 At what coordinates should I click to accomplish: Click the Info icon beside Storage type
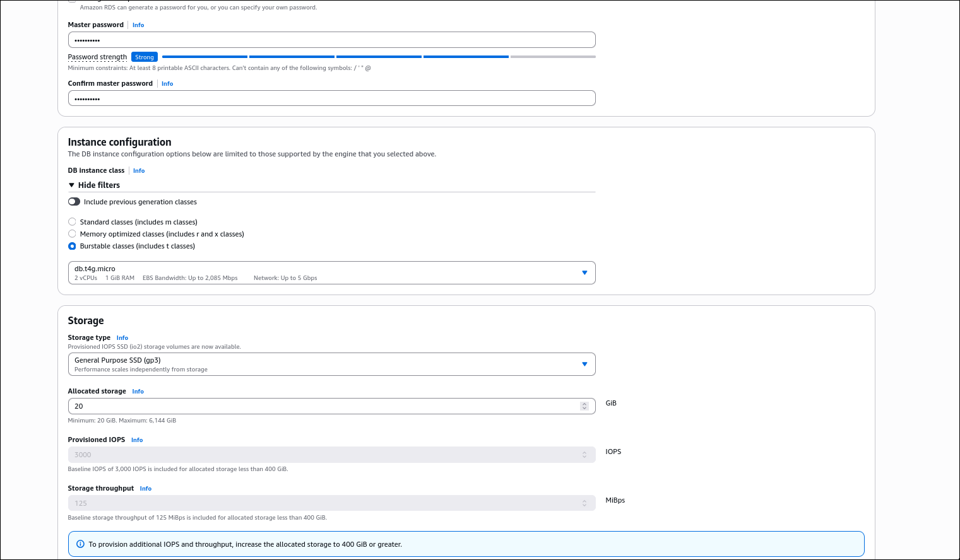point(122,337)
